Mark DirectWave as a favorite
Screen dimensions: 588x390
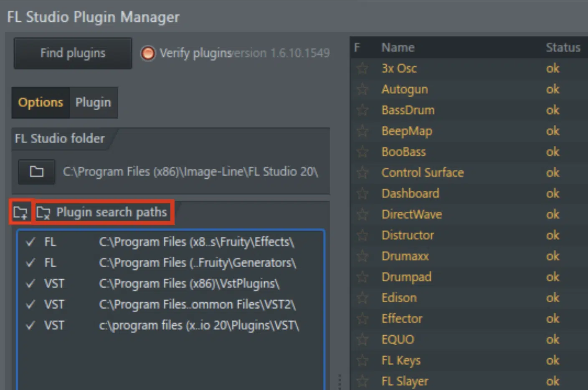pos(362,214)
